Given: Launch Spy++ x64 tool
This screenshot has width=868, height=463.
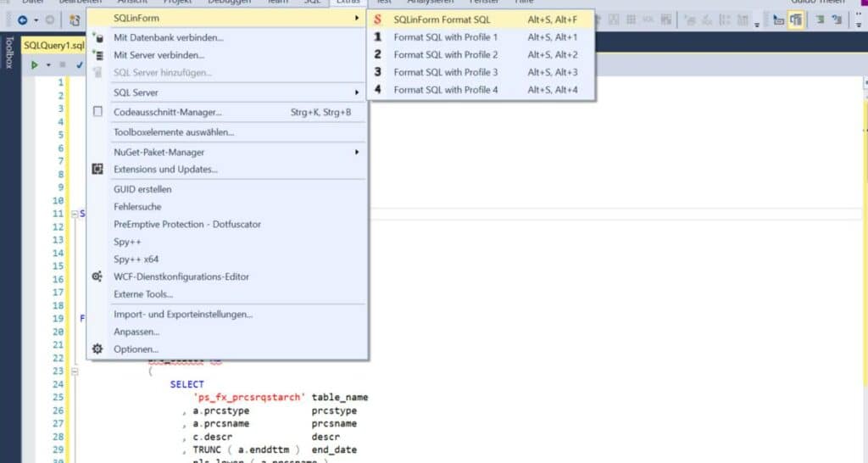Looking at the screenshot, I should (x=227, y=259).
